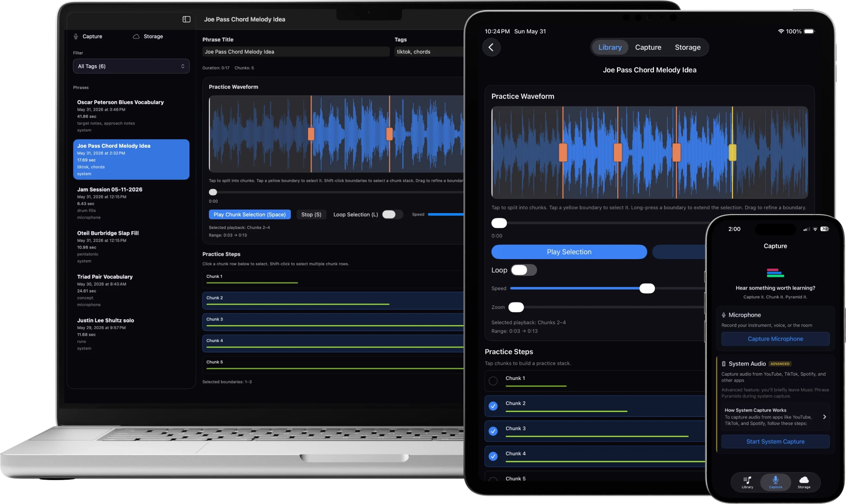Screen dimensions: 846x504
Task: Uncheck Chunk 3 on tablet
Action: coord(493,432)
